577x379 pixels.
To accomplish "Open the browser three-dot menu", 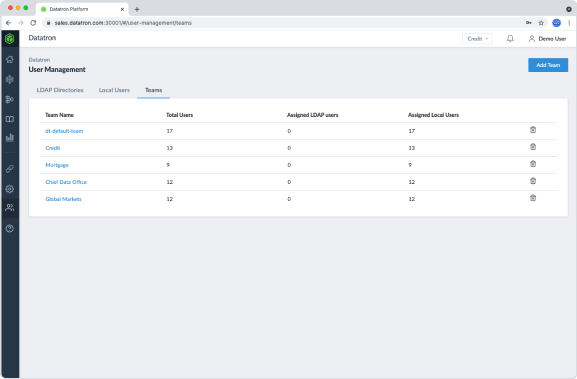I will pos(569,23).
